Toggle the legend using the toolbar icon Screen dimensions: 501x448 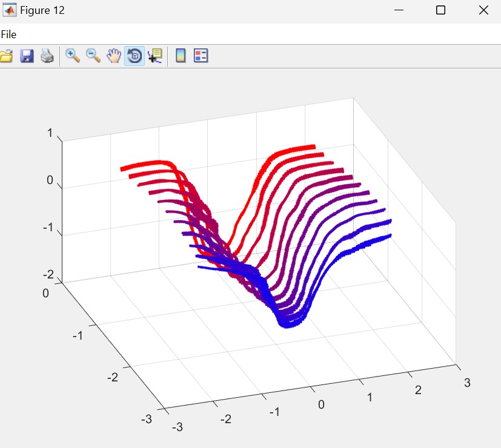[x=201, y=56]
